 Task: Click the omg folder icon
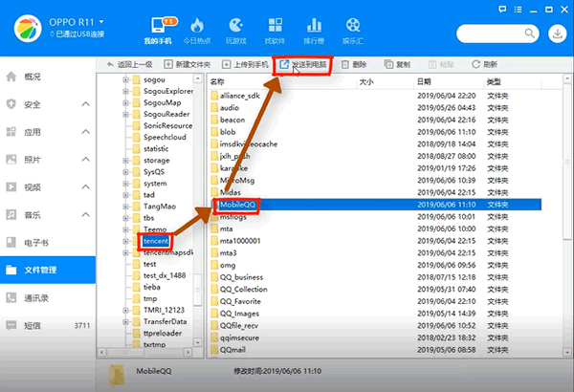[x=214, y=265]
